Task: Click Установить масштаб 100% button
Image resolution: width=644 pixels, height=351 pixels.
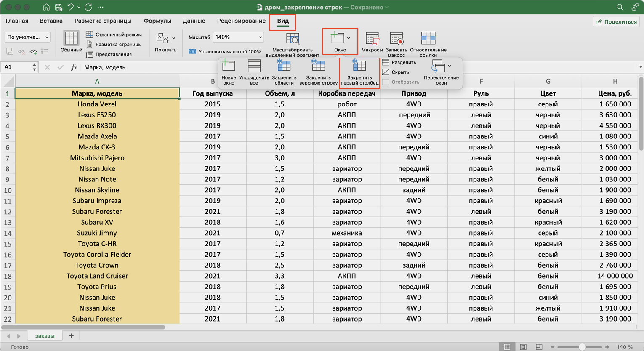Action: pos(225,51)
